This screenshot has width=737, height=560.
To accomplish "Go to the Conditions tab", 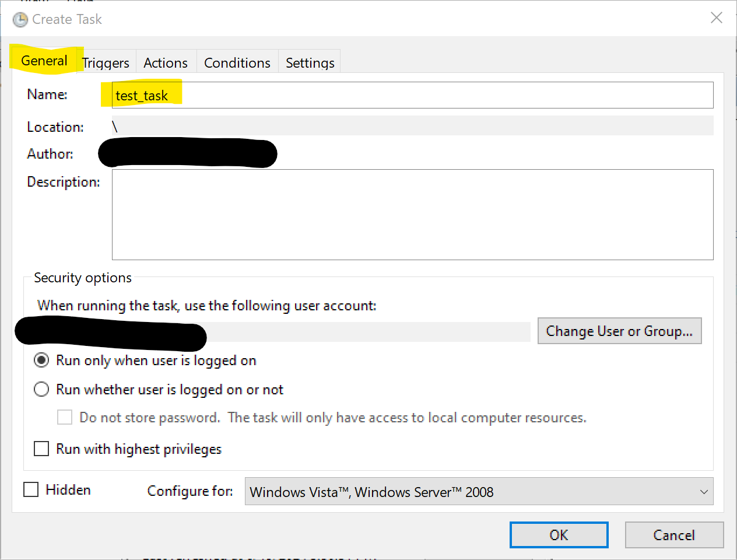I will [237, 62].
